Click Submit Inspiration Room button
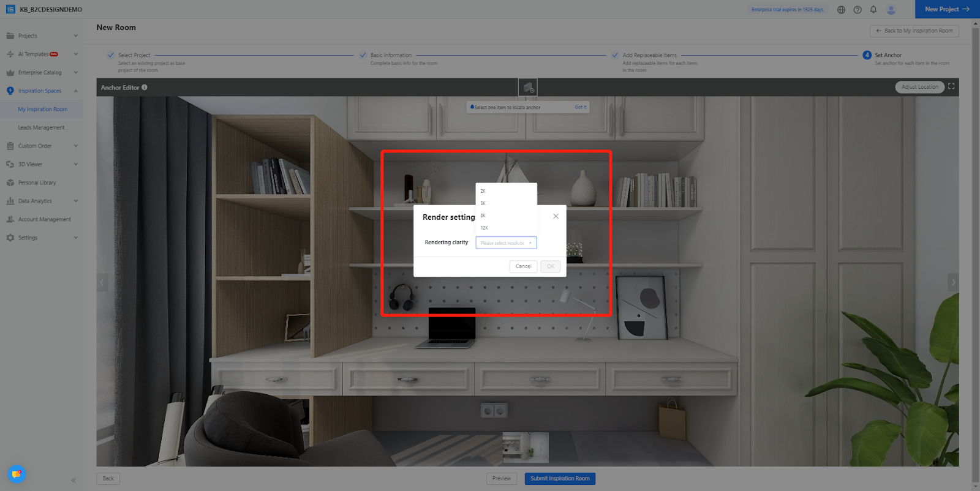Screen dimensions: 980x491 [560, 479]
